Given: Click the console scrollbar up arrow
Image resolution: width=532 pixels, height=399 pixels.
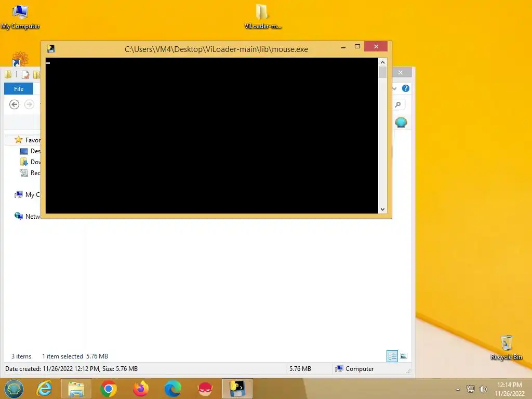Looking at the screenshot, I should point(382,62).
